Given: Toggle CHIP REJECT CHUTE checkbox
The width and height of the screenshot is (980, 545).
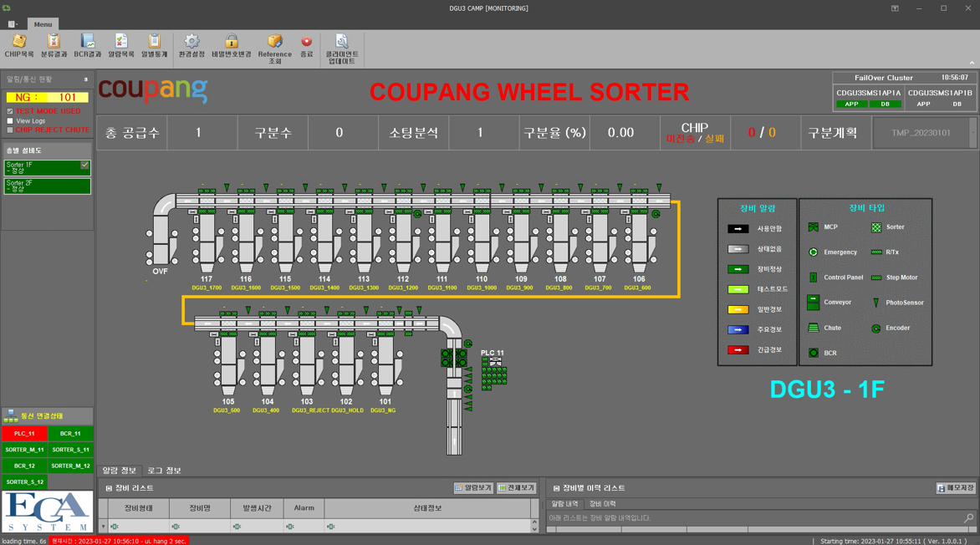Looking at the screenshot, I should pyautogui.click(x=10, y=130).
